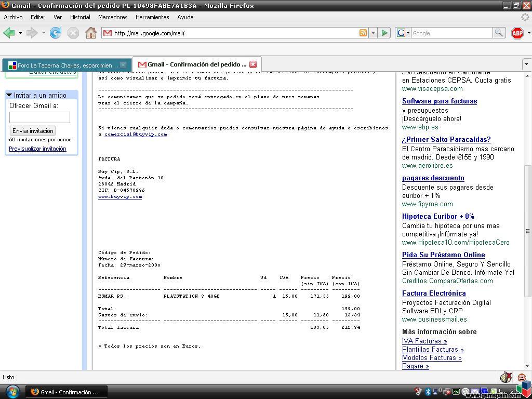
Task: Click the Enviar invitación button
Action: [33, 130]
